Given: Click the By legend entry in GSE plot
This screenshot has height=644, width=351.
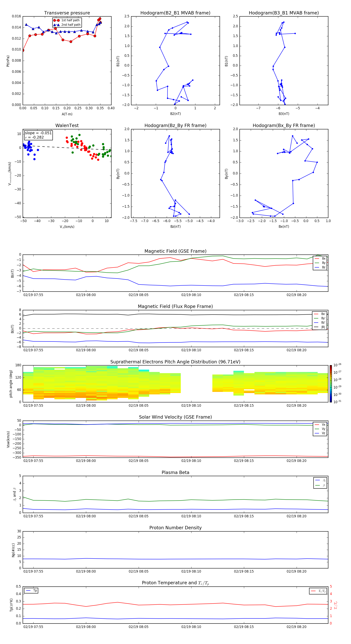Looking at the screenshot, I should [x=320, y=263].
